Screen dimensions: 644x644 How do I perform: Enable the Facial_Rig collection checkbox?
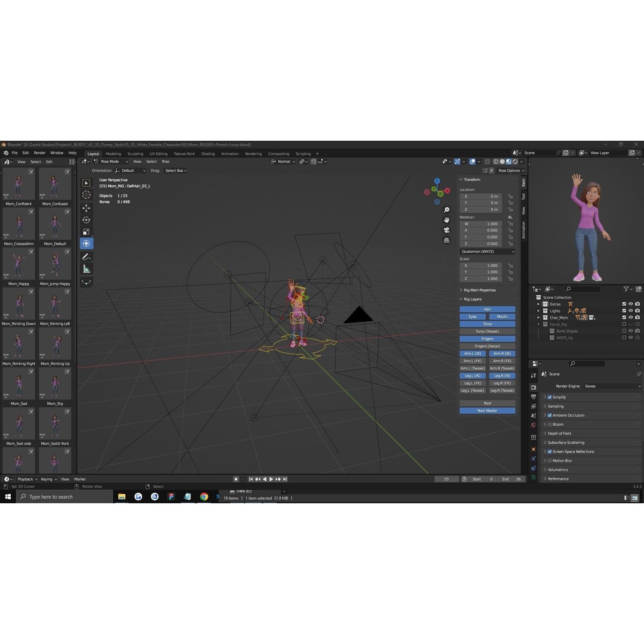pyautogui.click(x=624, y=324)
